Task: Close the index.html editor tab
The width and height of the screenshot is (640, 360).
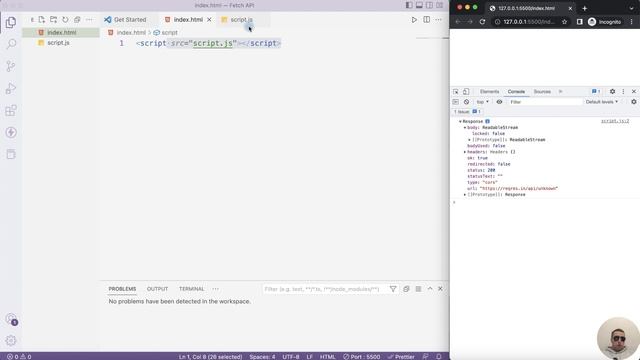Action: coord(209,20)
